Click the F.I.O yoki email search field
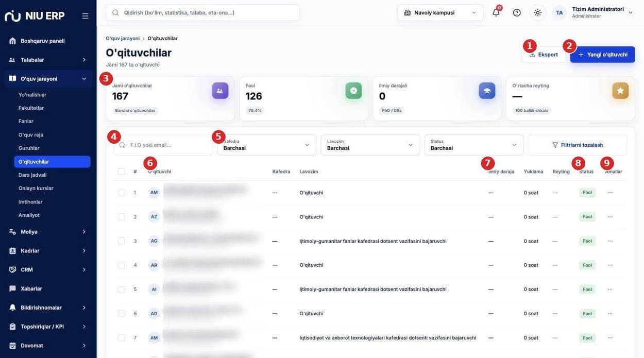The image size is (644, 358). 163,145
